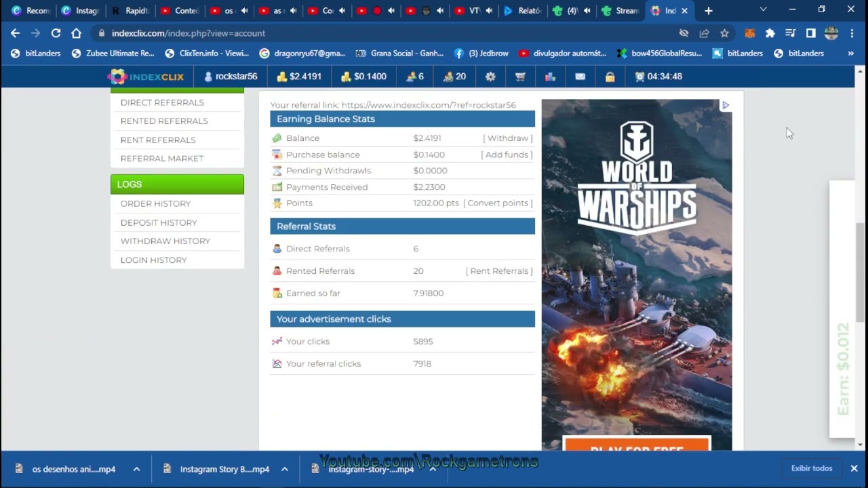This screenshot has width=868, height=488.
Task: Open Login History under Logs
Action: [153, 260]
